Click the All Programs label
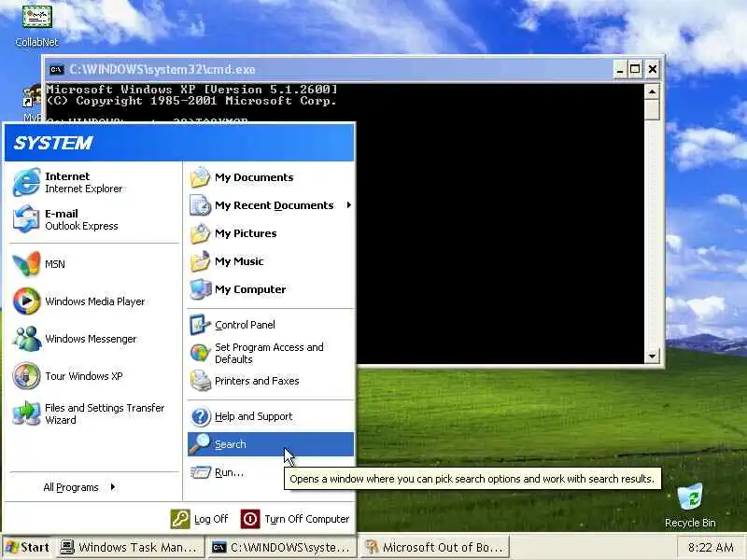The height and width of the screenshot is (560, 747). tap(71, 487)
